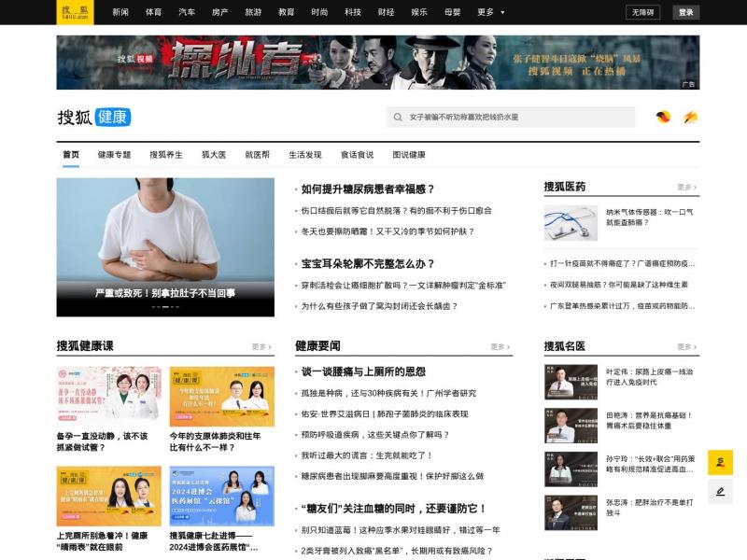Open 科技 in the top navigation
Image resolution: width=747 pixels, height=560 pixels.
[x=353, y=12]
